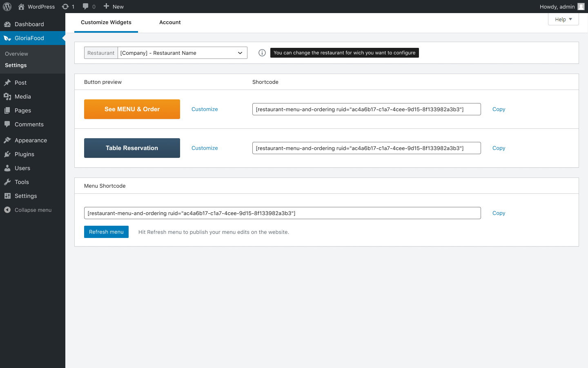This screenshot has width=588, height=368.
Task: Open the Howdy, admin account menu
Action: pyautogui.click(x=558, y=6)
